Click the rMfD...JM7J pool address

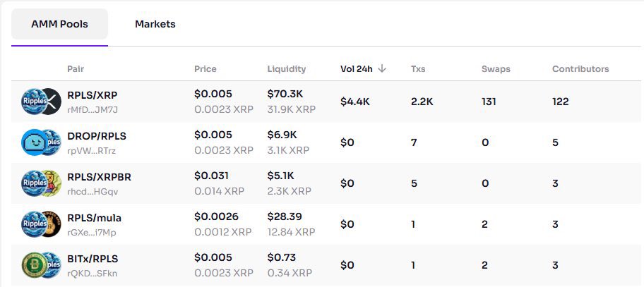click(93, 110)
